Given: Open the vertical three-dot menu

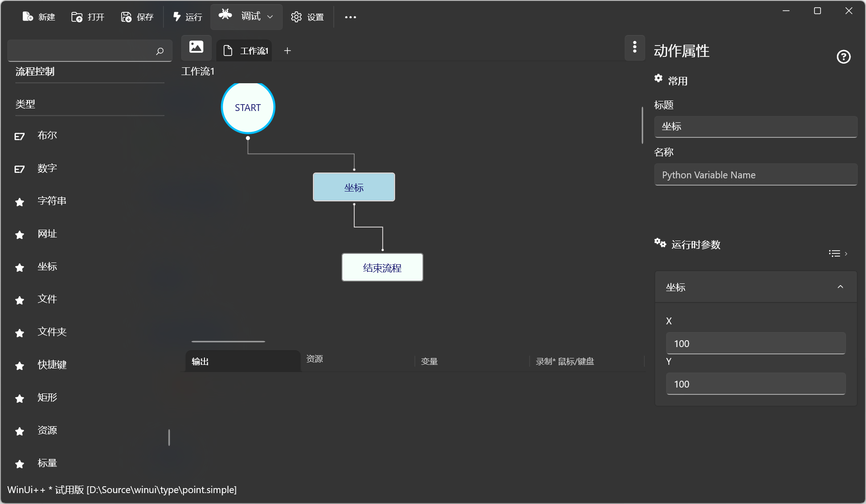Looking at the screenshot, I should click(634, 47).
